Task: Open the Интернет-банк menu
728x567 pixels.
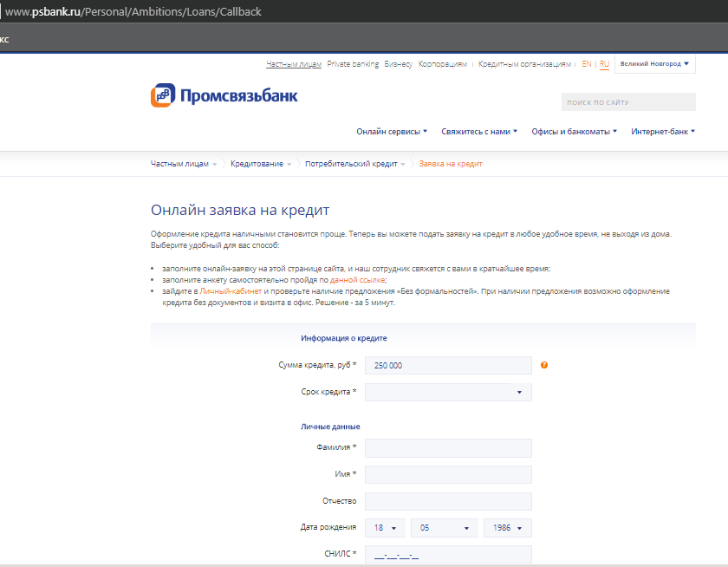Action: pos(662,132)
